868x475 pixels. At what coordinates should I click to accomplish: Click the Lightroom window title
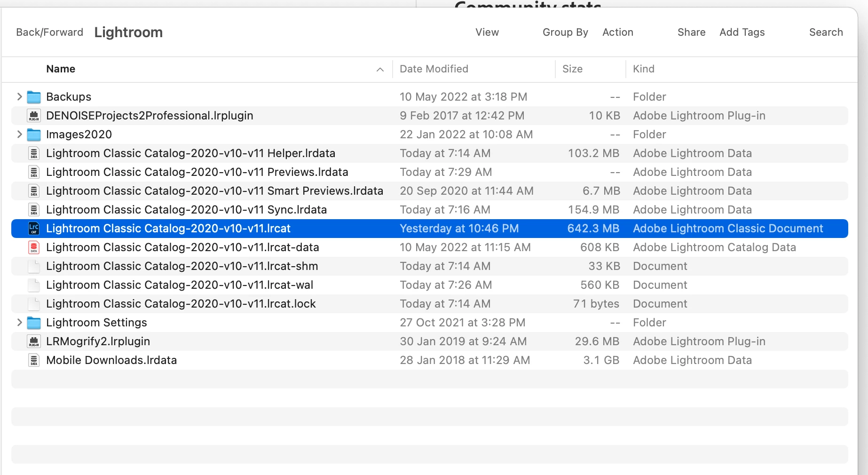[x=128, y=32]
